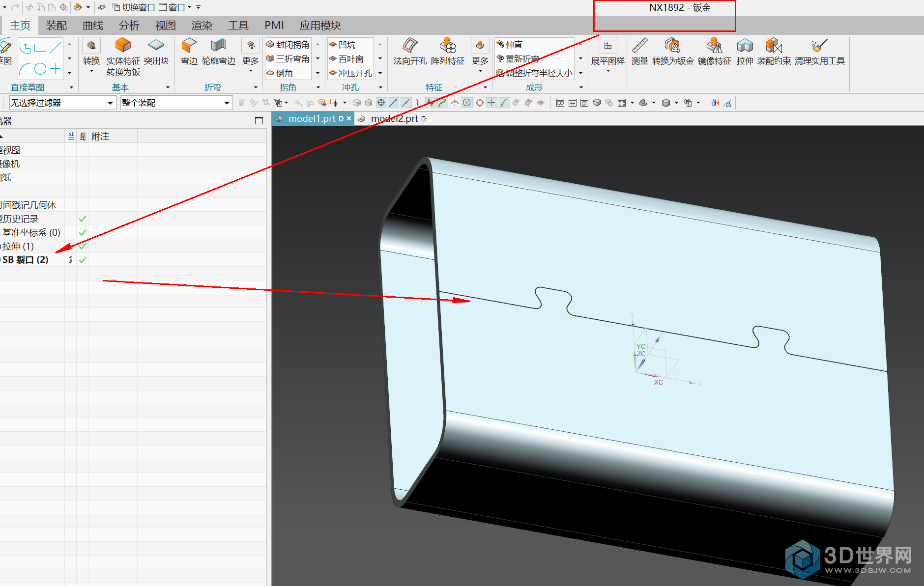Click the 镜像特征 mirror feature tool
Image resolution: width=924 pixels, height=586 pixels.
[715, 52]
